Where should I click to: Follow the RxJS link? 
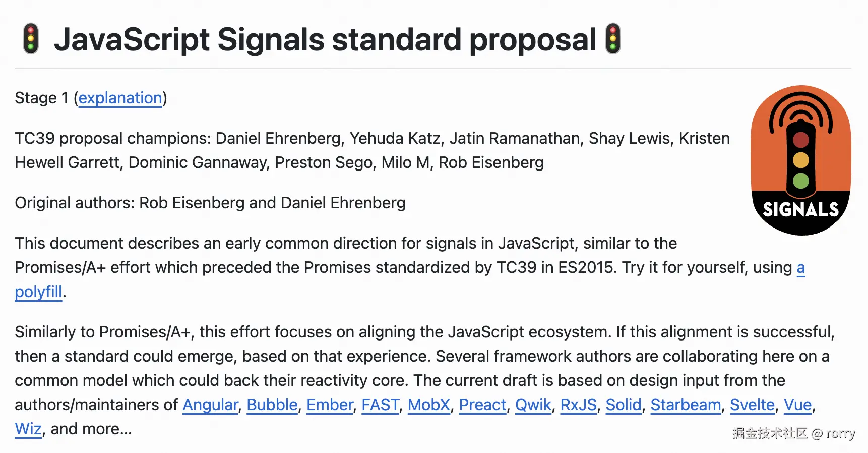579,405
